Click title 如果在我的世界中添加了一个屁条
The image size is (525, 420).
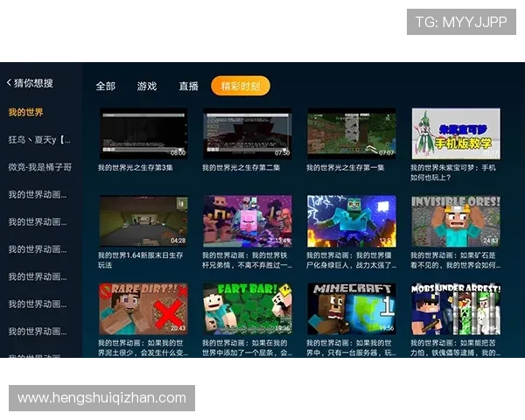[247, 347]
